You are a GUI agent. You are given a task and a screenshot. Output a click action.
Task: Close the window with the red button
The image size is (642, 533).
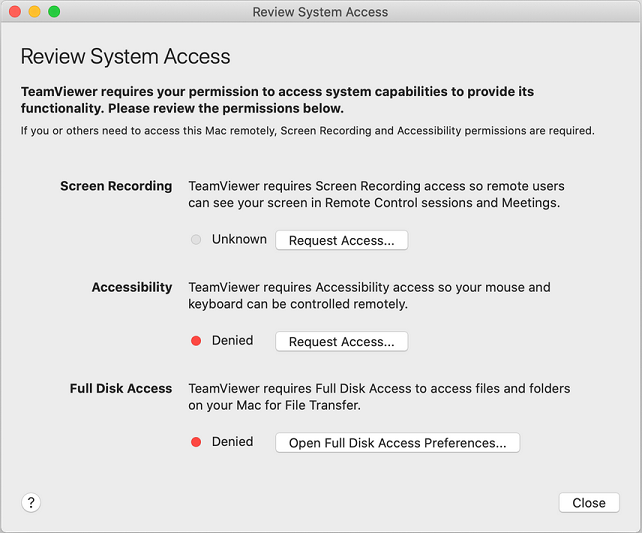[14, 12]
